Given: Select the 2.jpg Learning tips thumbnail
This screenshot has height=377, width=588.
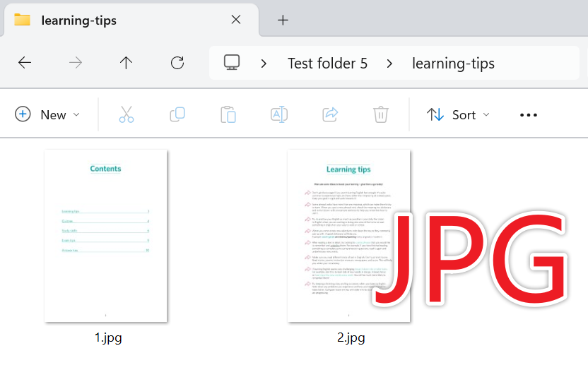Looking at the screenshot, I should (x=348, y=236).
